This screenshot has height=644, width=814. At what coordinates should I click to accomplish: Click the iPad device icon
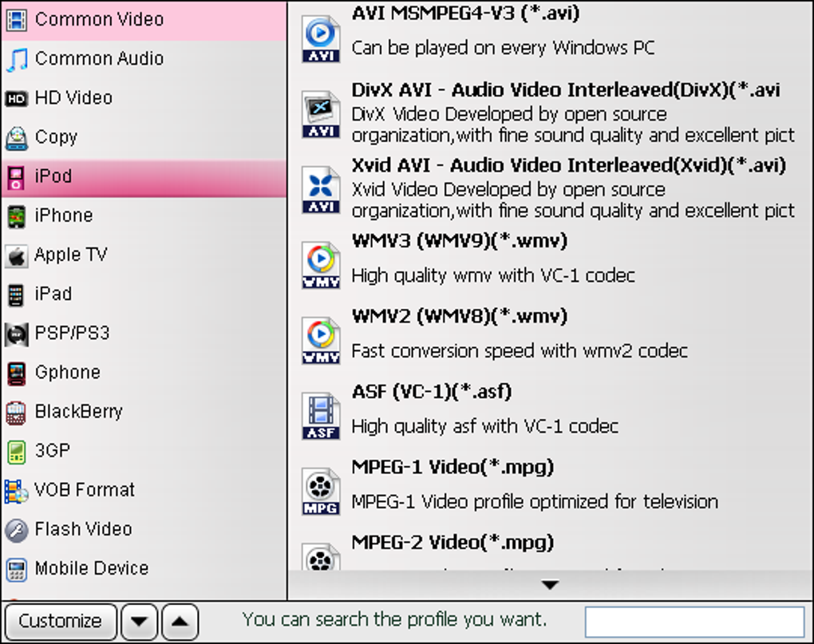coord(16,295)
